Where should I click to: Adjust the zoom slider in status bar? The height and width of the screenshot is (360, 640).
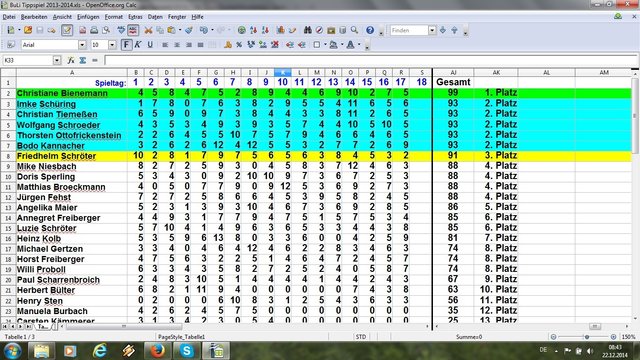pyautogui.click(x=587, y=337)
